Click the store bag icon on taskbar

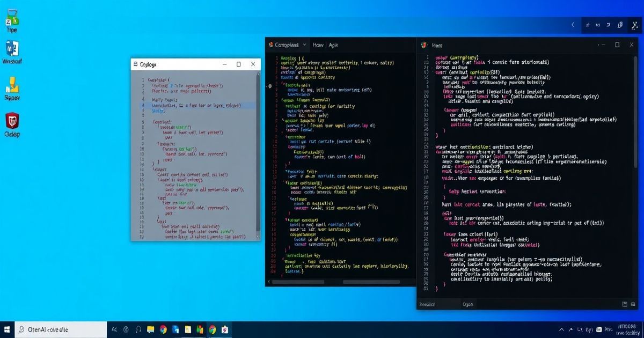[225, 329]
